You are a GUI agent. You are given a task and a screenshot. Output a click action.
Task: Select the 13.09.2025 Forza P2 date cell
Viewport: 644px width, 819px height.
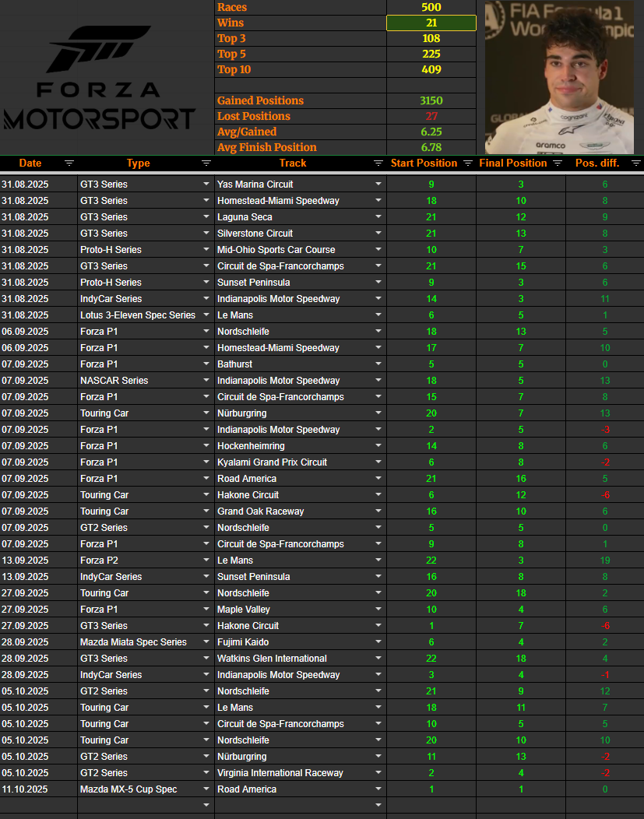pos(39,560)
